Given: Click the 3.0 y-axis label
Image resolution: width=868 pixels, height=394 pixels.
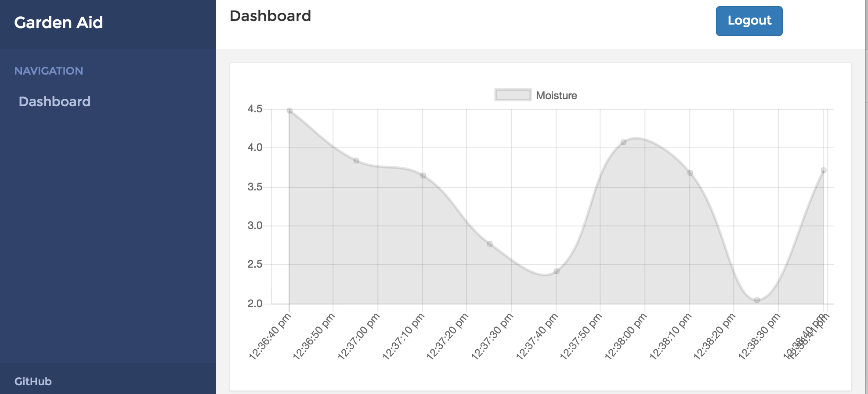Looking at the screenshot, I should pos(255,226).
